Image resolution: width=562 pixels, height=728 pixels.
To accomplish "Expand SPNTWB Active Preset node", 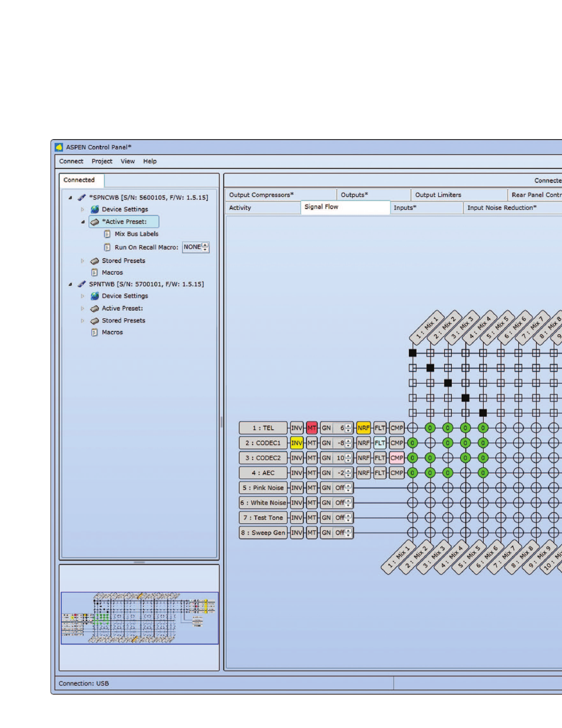I will point(82,308).
